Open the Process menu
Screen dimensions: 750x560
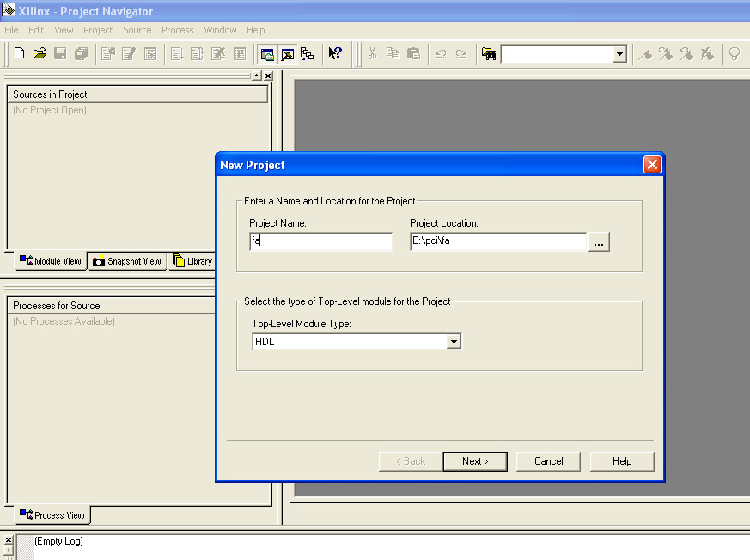[178, 30]
